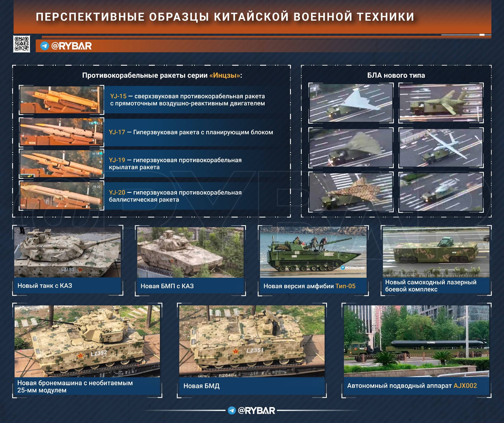Open the bottom @RYBAR footer link
The width and height of the screenshot is (504, 423).
(256, 411)
